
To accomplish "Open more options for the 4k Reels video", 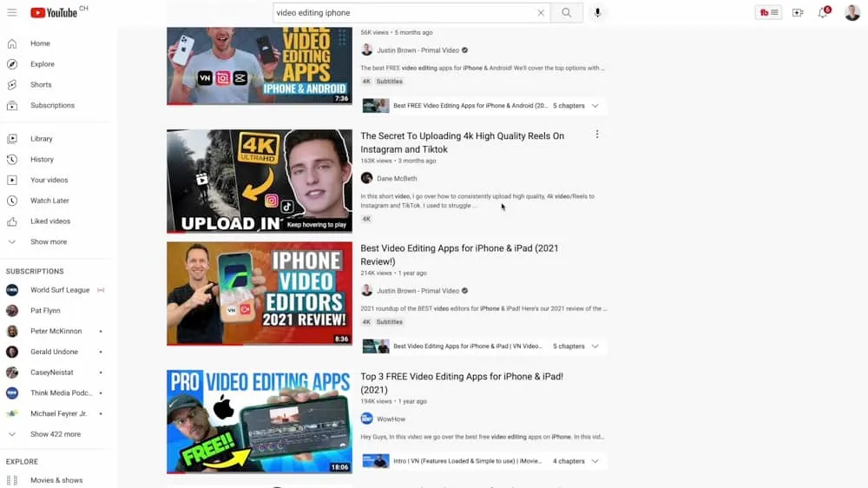I will 596,135.
